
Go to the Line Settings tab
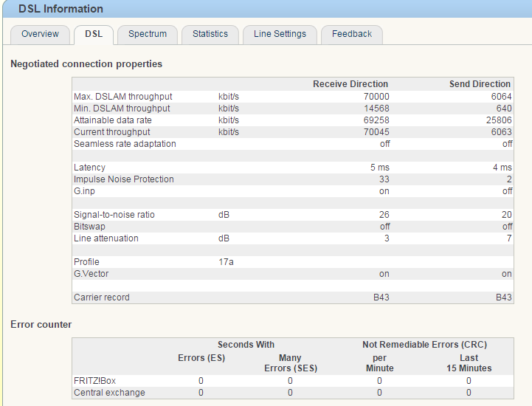click(280, 34)
